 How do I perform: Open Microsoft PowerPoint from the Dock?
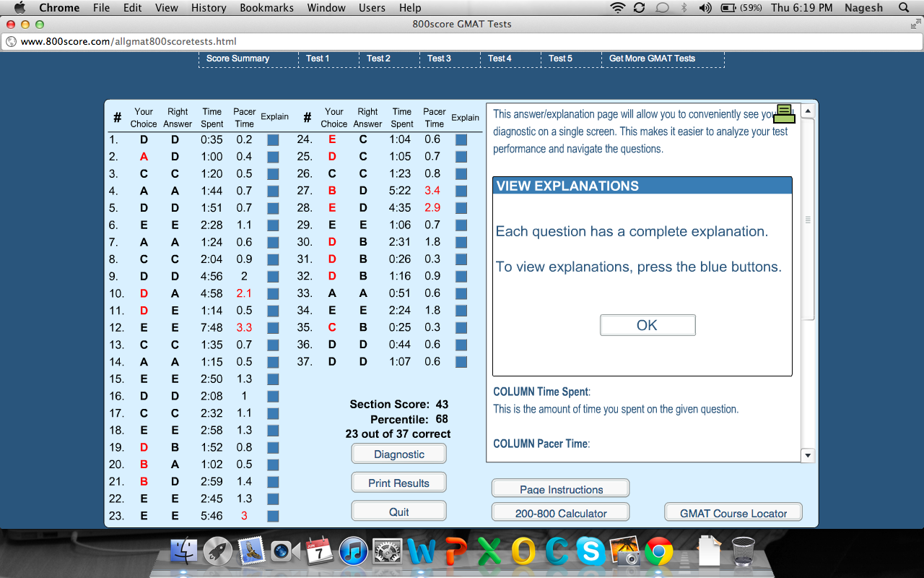456,551
